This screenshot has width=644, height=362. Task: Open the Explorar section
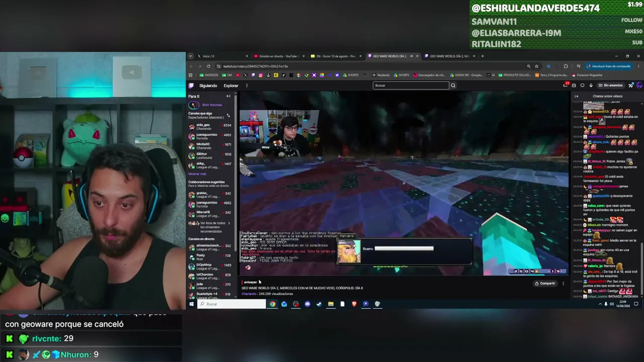coord(231,85)
